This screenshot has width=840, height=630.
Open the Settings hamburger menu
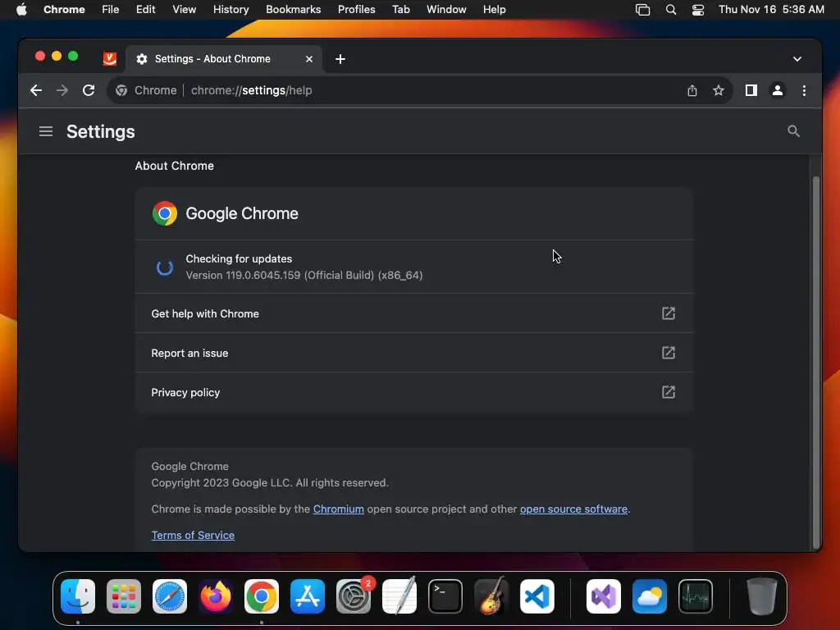[x=46, y=131]
